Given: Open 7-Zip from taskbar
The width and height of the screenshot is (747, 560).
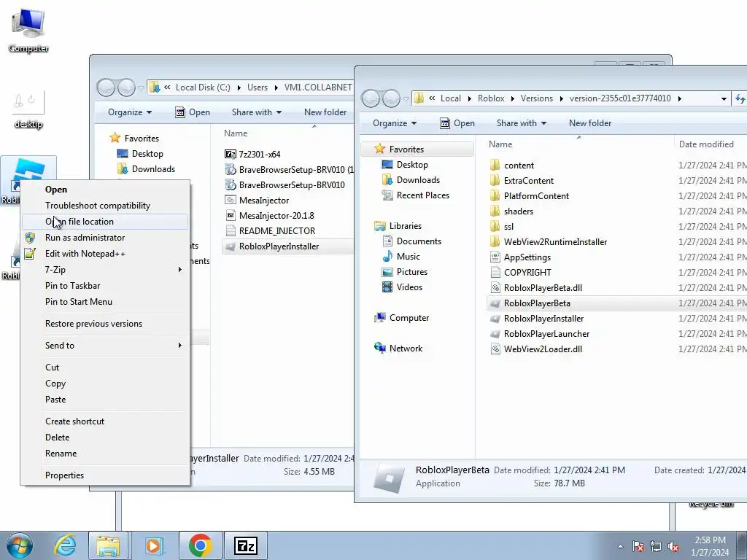Looking at the screenshot, I should tap(246, 545).
